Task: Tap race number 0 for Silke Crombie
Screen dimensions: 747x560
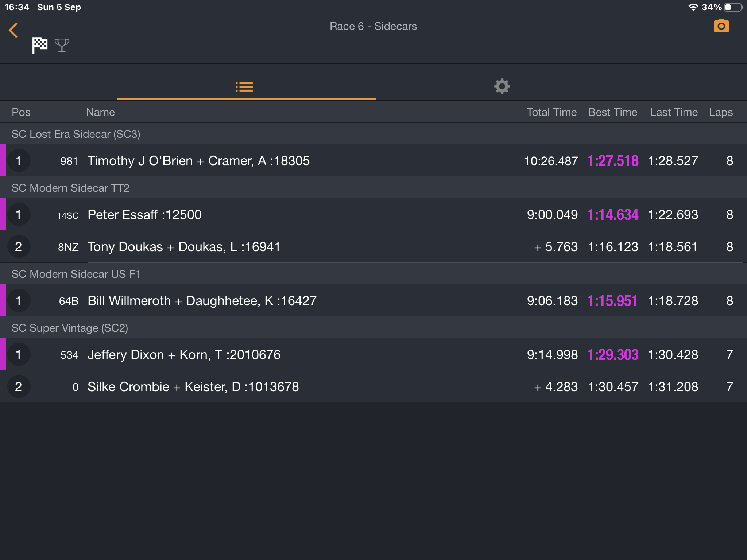Action: pyautogui.click(x=76, y=387)
